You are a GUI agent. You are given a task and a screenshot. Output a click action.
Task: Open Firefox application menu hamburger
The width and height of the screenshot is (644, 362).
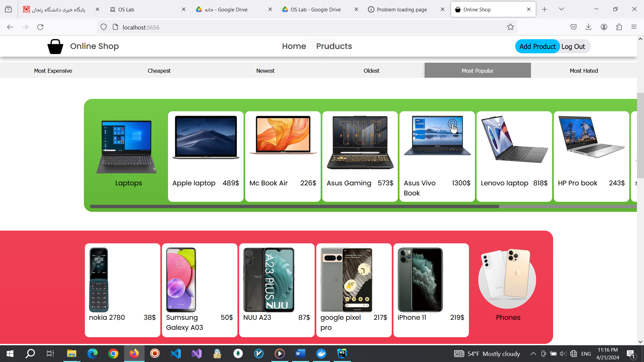click(634, 27)
